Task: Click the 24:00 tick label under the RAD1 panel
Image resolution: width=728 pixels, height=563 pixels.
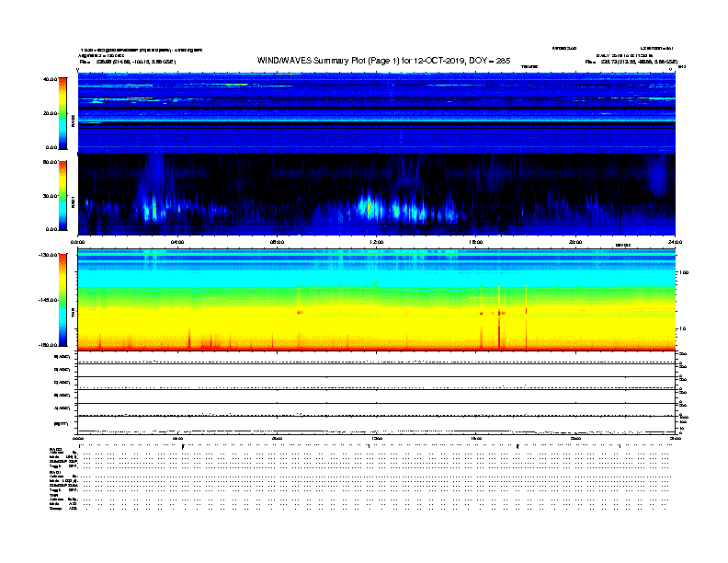Action: [675, 242]
